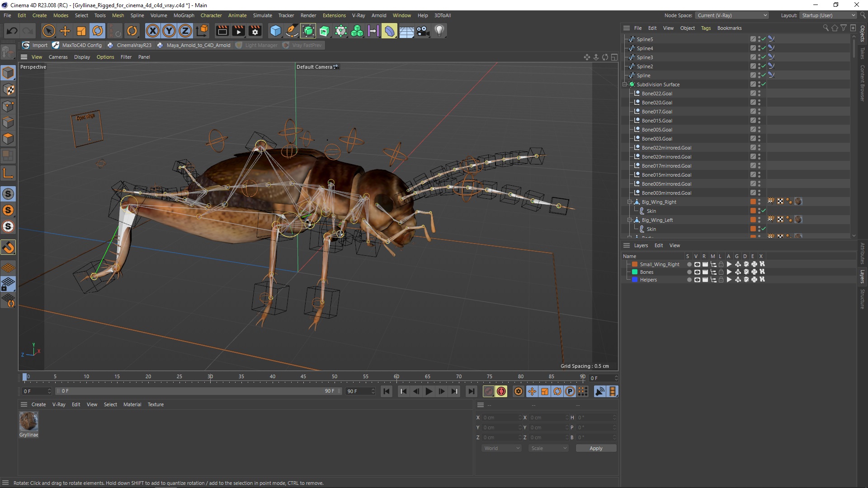
Task: Click the Record Active Objects button
Action: point(488,391)
